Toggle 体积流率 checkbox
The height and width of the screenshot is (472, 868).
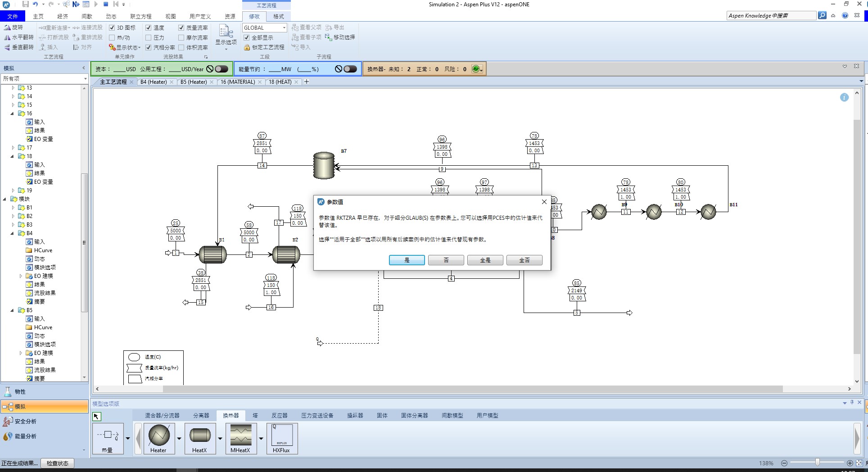tap(181, 47)
